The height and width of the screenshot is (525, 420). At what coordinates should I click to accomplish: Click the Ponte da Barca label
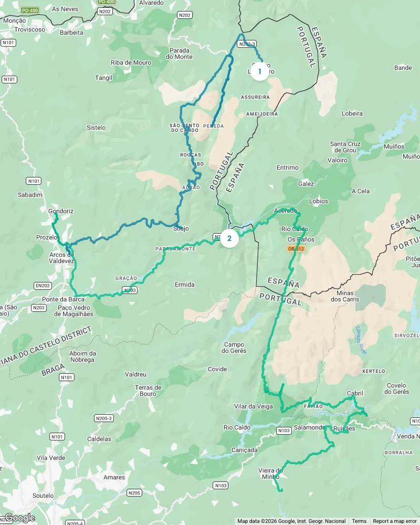tap(64, 299)
